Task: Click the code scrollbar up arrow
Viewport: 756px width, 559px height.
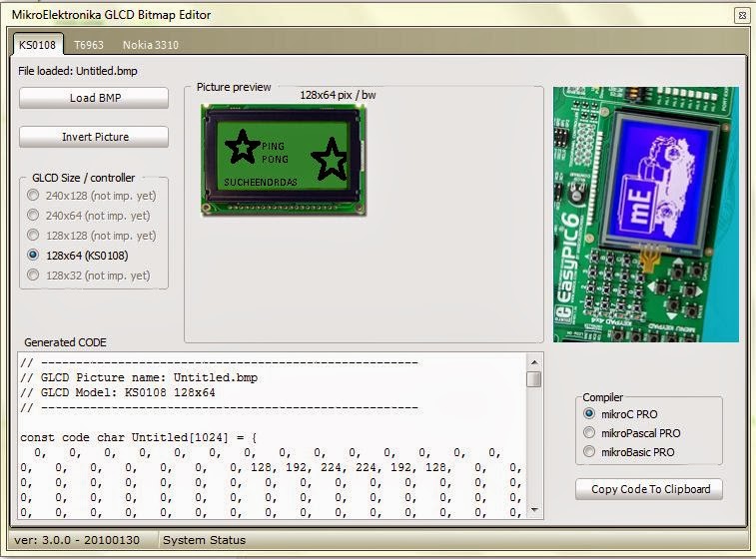Action: pyautogui.click(x=534, y=362)
